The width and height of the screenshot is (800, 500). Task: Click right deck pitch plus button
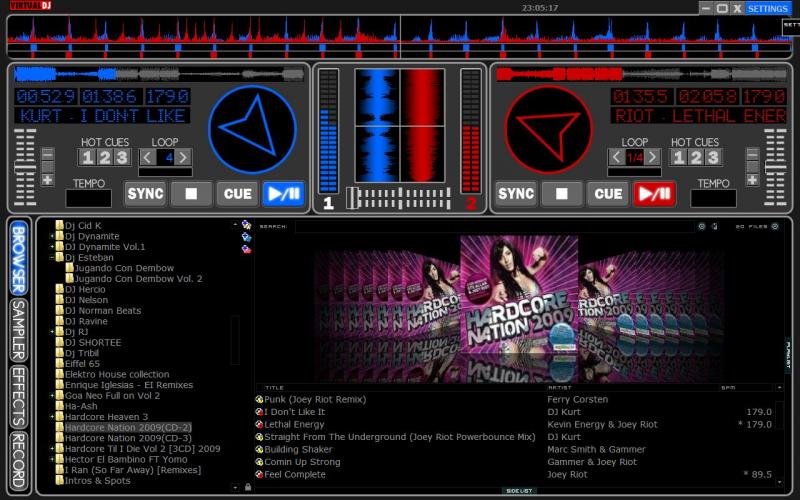752,180
